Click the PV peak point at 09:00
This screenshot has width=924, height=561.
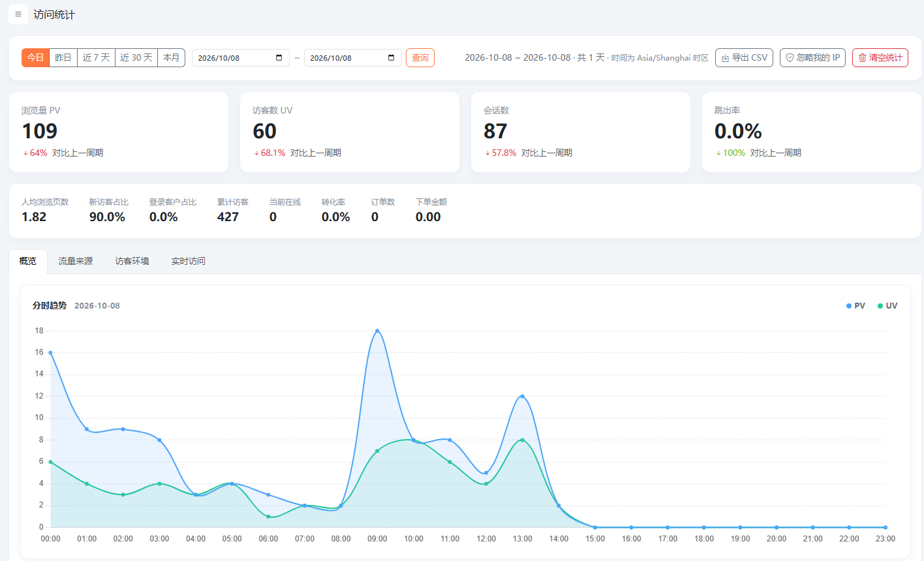pyautogui.click(x=377, y=331)
